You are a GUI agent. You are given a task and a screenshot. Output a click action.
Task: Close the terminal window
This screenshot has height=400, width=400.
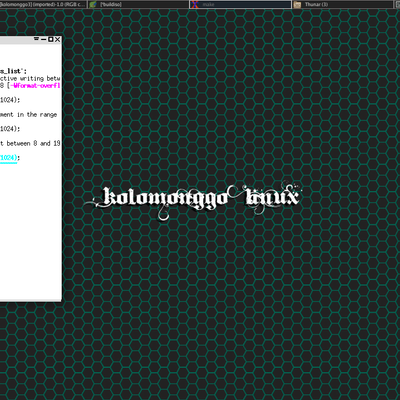click(x=57, y=39)
